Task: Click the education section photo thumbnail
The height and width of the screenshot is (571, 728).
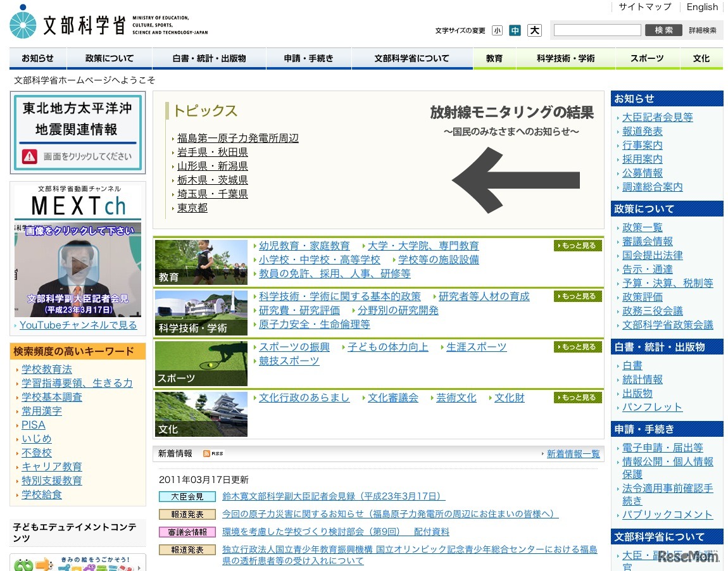Action: pyautogui.click(x=201, y=262)
